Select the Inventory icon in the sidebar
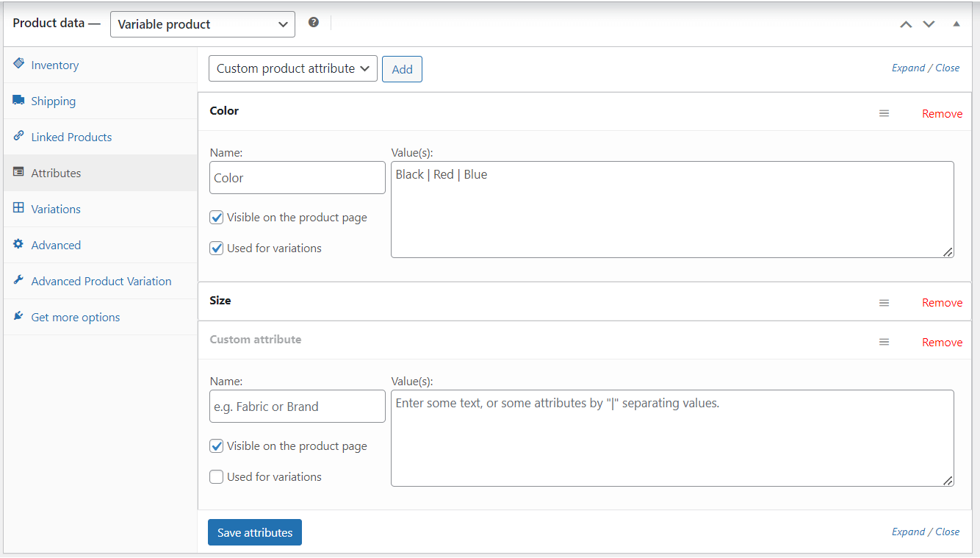 (18, 65)
